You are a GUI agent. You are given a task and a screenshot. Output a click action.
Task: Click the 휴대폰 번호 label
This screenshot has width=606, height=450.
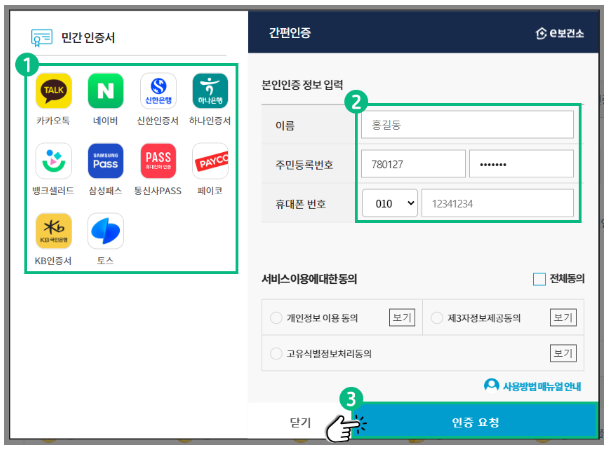300,204
